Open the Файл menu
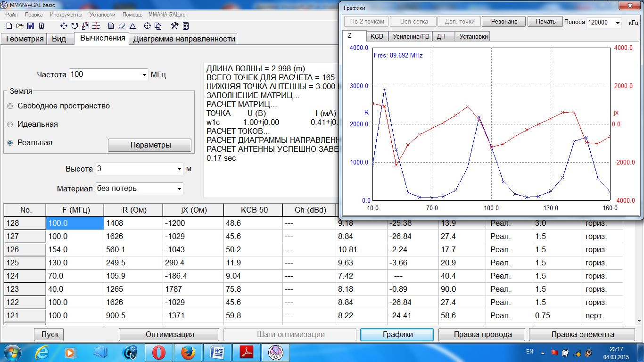The width and height of the screenshot is (644, 362). point(11,15)
